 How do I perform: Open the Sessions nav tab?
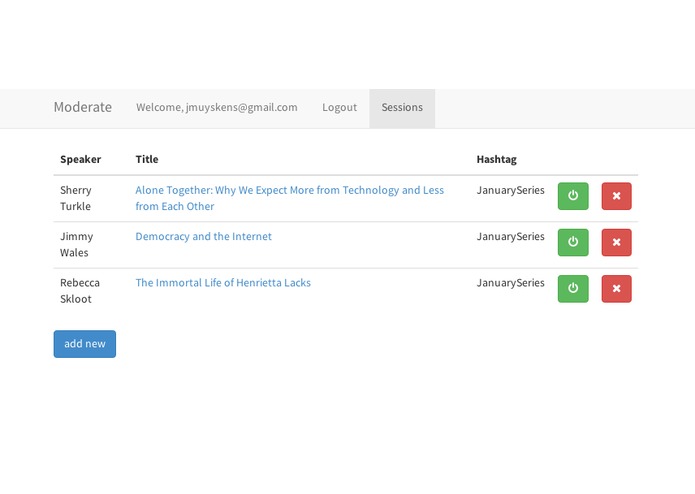tap(402, 108)
